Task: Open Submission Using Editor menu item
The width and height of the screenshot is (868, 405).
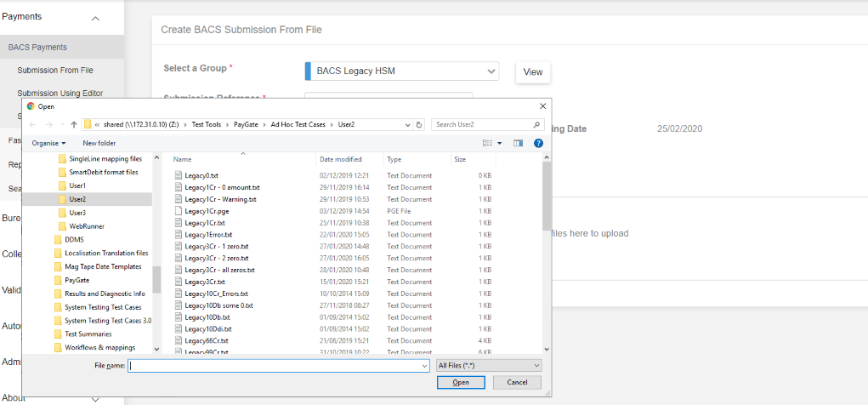Action: (60, 93)
